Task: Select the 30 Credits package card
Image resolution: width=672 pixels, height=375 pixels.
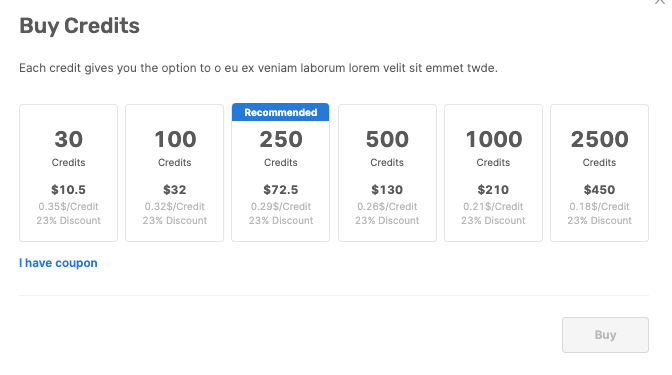Action: [68, 173]
